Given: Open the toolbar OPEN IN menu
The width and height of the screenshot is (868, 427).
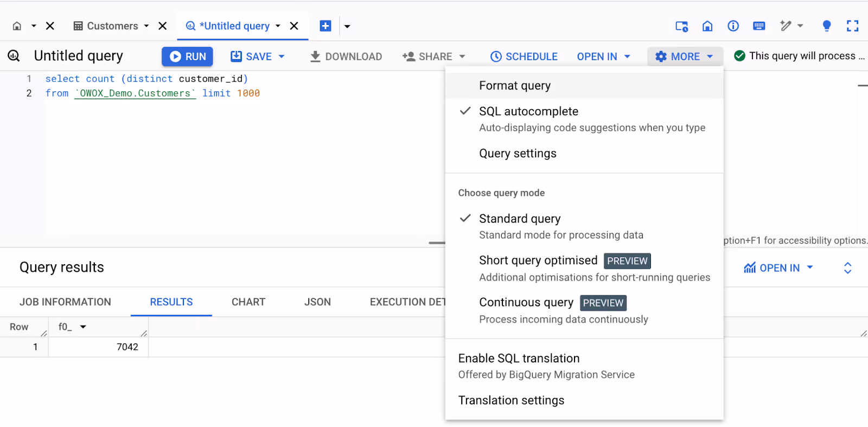Looking at the screenshot, I should tap(603, 56).
